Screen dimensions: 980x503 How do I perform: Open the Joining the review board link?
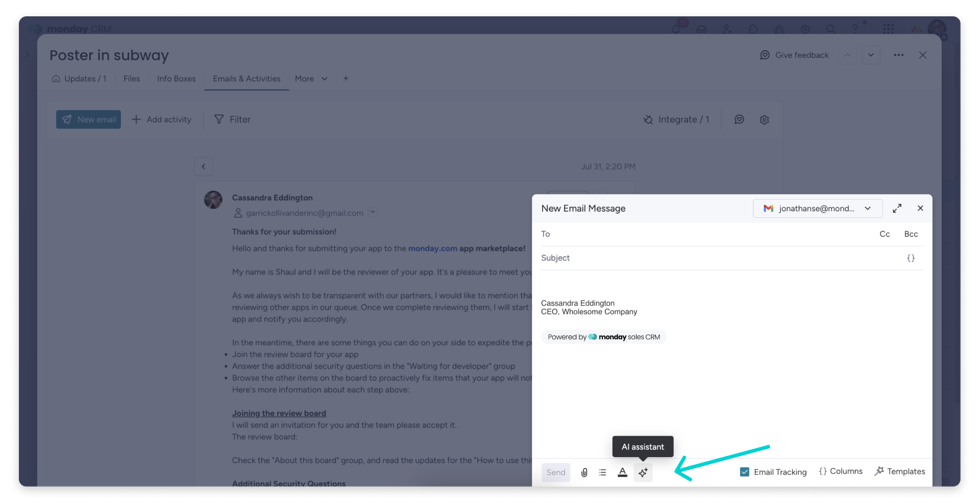(x=279, y=413)
